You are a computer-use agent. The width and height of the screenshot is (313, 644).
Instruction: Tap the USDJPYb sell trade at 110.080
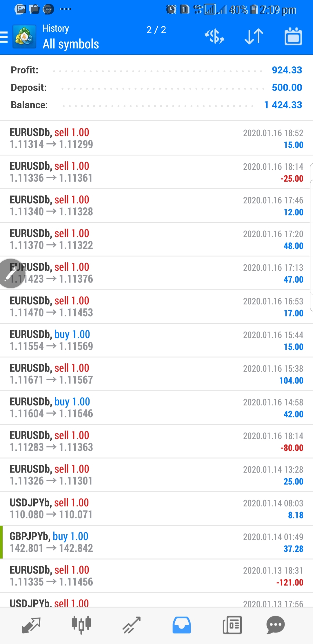(156, 509)
